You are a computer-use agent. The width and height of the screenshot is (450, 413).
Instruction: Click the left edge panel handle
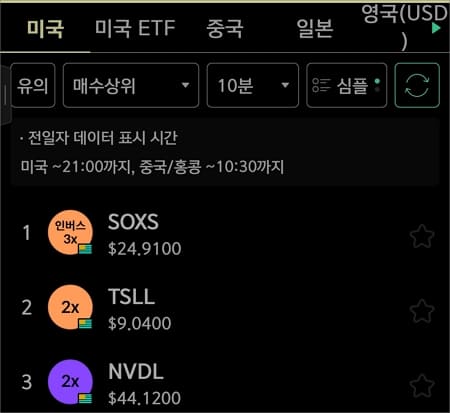click(x=5, y=95)
